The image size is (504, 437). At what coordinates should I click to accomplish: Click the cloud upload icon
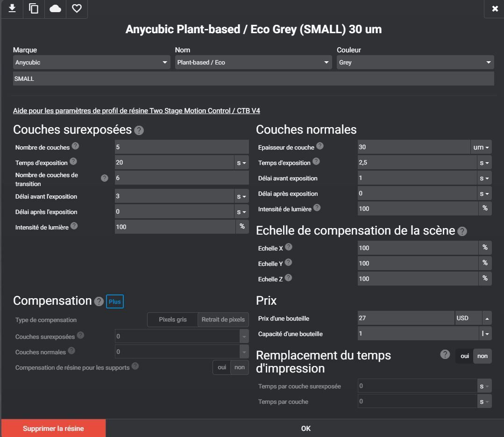[x=55, y=8]
